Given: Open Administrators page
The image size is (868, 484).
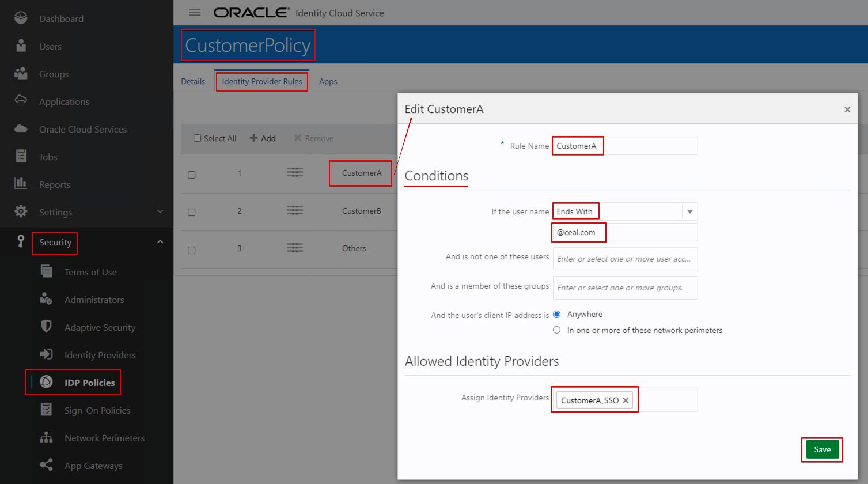Looking at the screenshot, I should coord(94,300).
